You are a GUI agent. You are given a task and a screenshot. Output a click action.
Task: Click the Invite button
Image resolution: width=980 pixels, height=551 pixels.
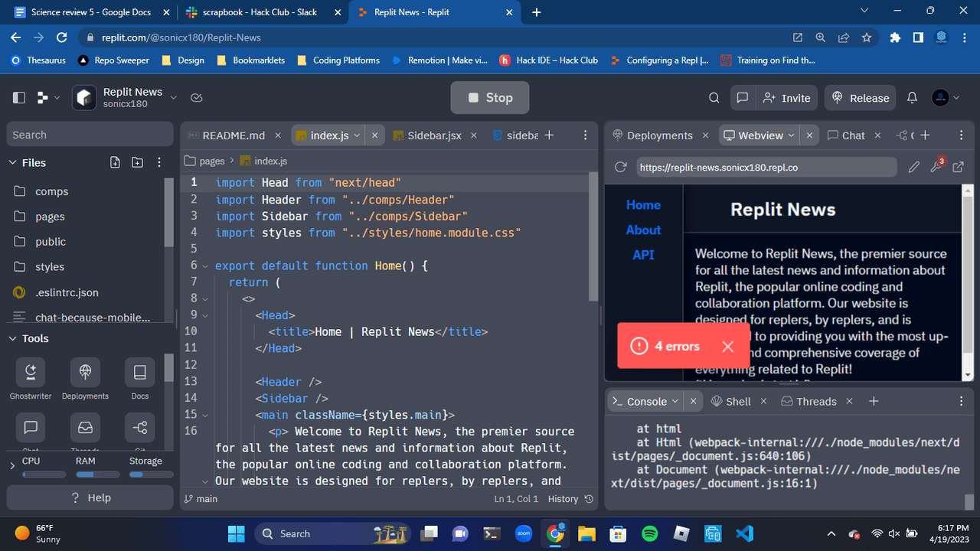tap(787, 98)
